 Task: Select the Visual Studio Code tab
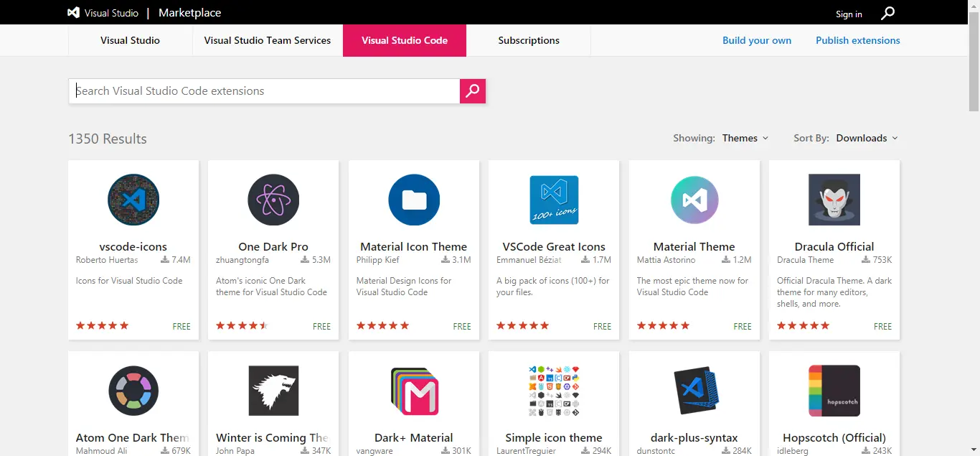point(405,40)
